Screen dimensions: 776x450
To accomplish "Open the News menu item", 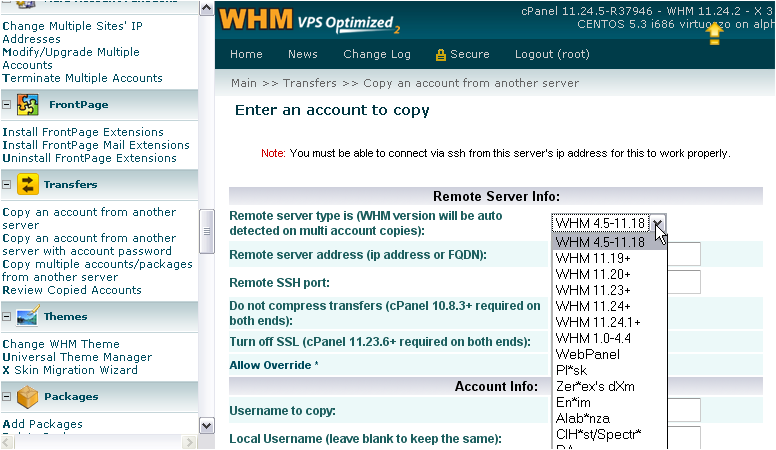I will pos(303,54).
